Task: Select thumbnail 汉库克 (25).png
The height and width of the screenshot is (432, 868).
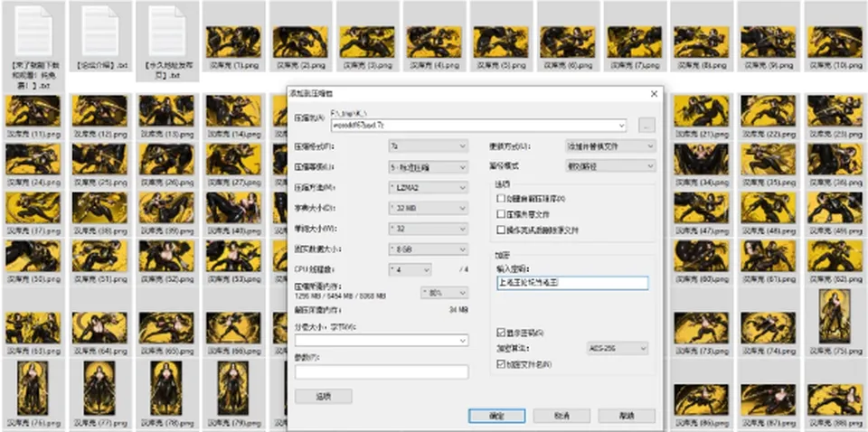Action: [100, 159]
